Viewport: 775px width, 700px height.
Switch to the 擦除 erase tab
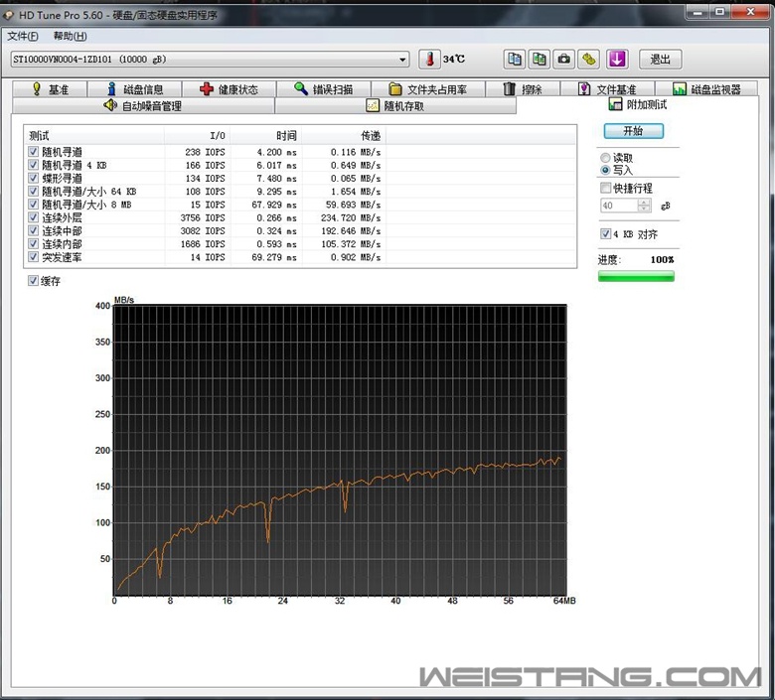[x=523, y=89]
